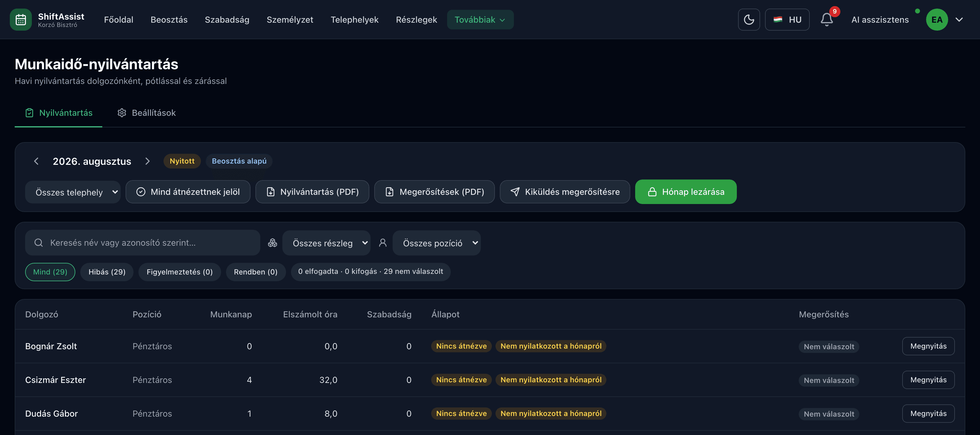
Task: Click the Dolgozó column header
Action: coord(41,314)
